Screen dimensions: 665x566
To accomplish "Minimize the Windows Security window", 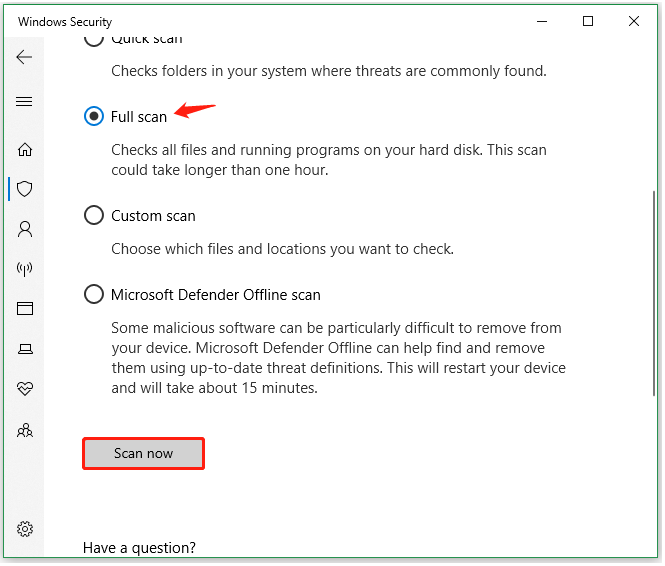I will [x=544, y=21].
